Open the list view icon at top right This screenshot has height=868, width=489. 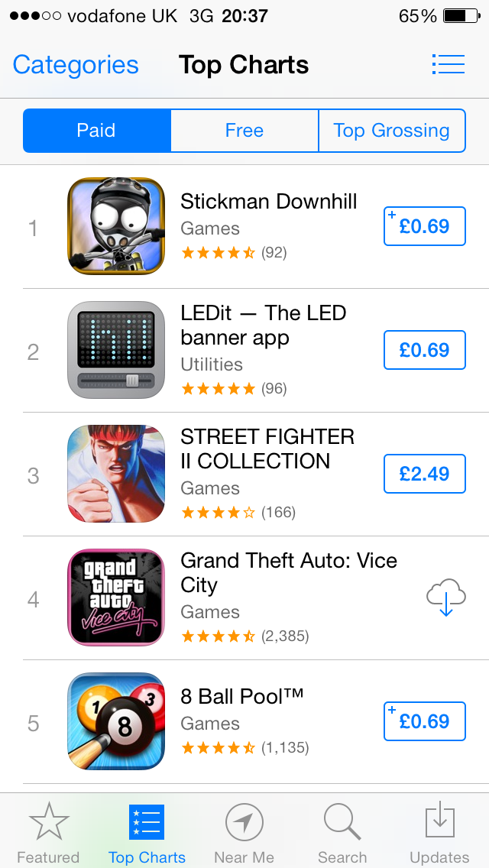[x=448, y=64]
